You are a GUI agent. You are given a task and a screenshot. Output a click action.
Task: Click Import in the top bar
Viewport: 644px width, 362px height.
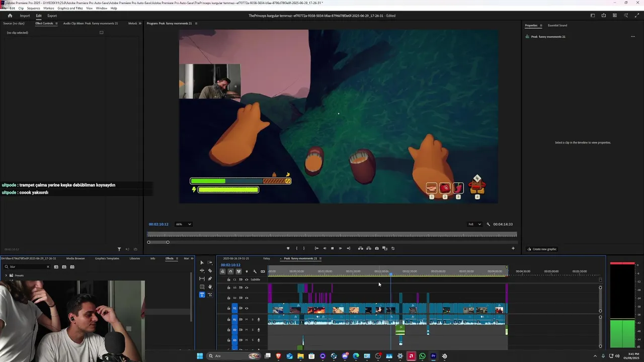(x=25, y=16)
